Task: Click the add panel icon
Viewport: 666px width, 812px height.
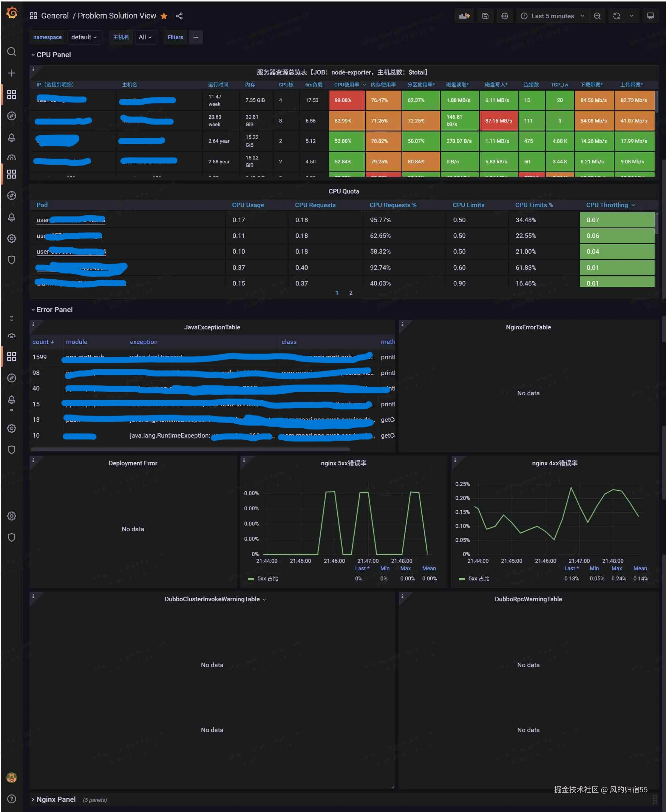Action: click(x=464, y=16)
